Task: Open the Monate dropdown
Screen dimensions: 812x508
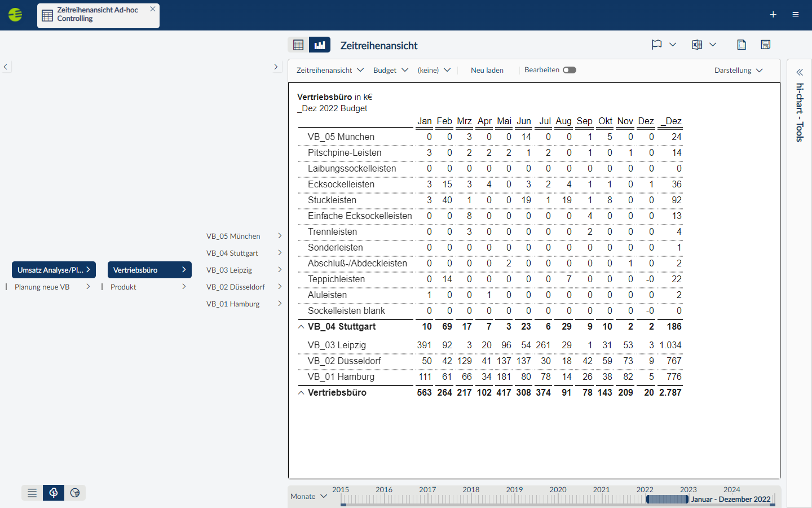Action: coord(308,496)
